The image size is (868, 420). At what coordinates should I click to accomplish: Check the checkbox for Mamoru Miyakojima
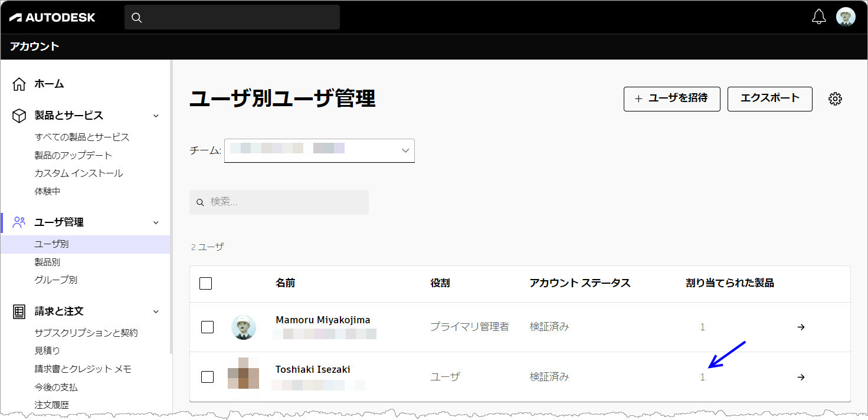(207, 327)
